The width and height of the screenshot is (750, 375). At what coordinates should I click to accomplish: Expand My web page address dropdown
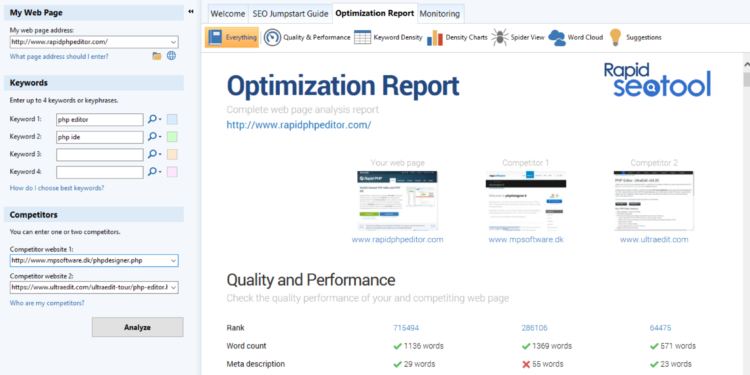tap(173, 42)
